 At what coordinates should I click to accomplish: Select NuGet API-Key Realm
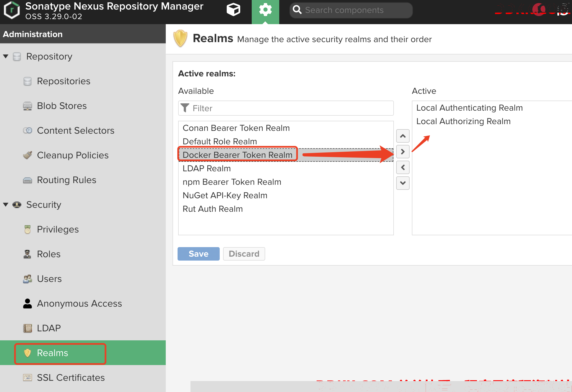click(286, 195)
